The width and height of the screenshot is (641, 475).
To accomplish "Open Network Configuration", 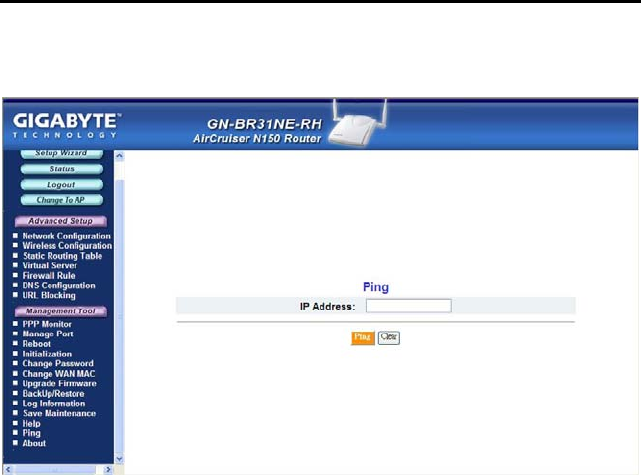I will pyautogui.click(x=67, y=236).
